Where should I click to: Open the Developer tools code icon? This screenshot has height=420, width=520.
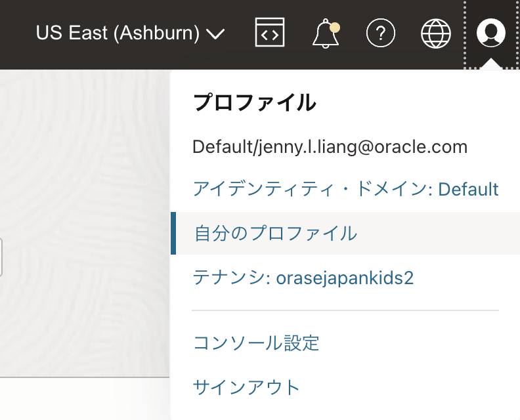[270, 33]
